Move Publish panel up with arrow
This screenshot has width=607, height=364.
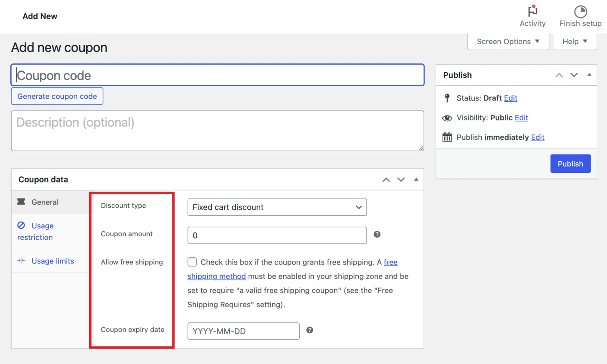[x=559, y=75]
